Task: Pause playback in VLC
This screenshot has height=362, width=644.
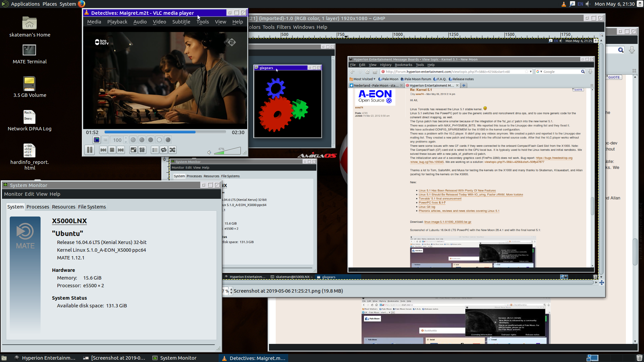Action: [x=90, y=150]
